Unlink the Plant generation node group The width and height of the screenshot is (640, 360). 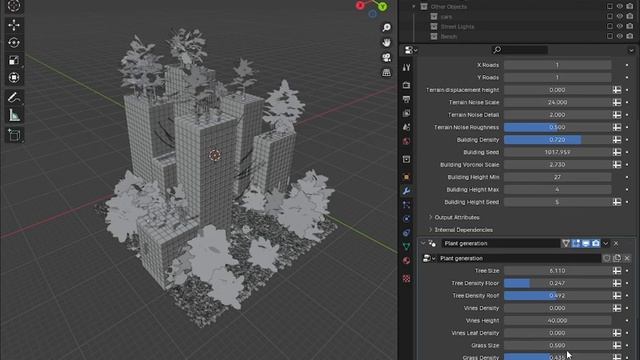[627, 258]
